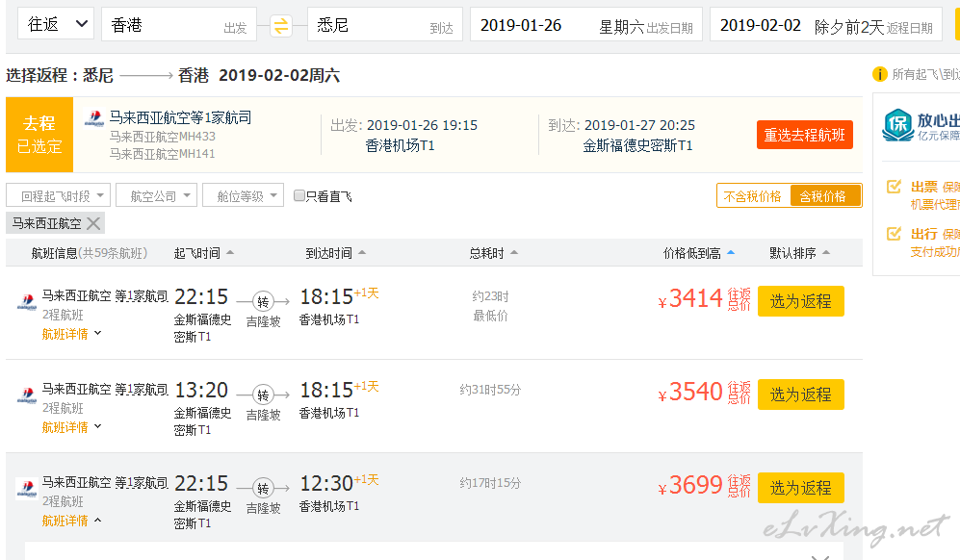Apply 默认排序 sorting
The height and width of the screenshot is (560, 960).
(x=799, y=253)
